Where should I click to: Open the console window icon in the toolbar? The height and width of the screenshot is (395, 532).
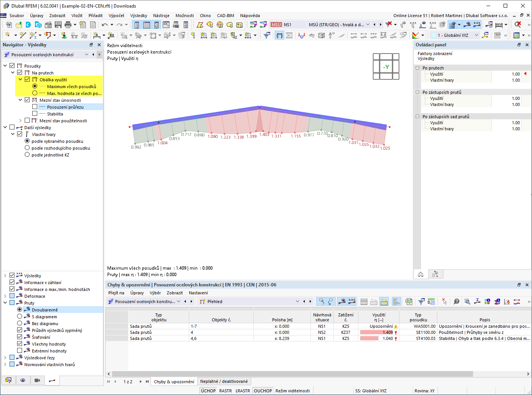click(x=166, y=25)
